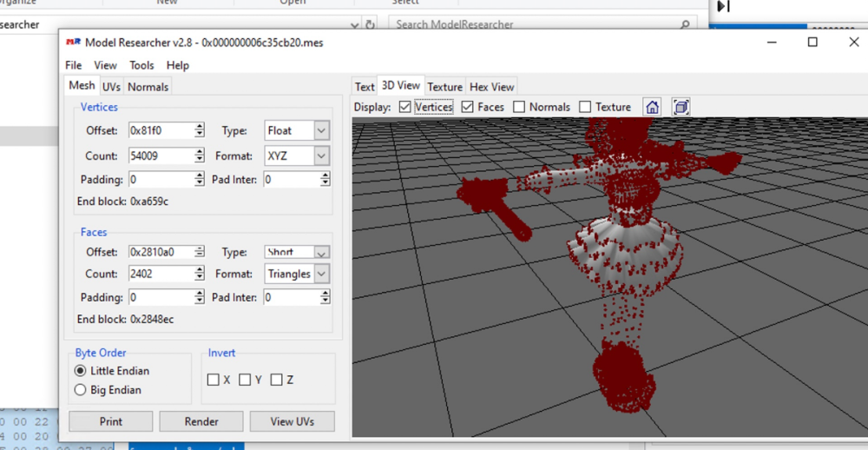Screen dimensions: 868x450
Task: Switch to the 3D View tab
Action: pyautogui.click(x=401, y=86)
